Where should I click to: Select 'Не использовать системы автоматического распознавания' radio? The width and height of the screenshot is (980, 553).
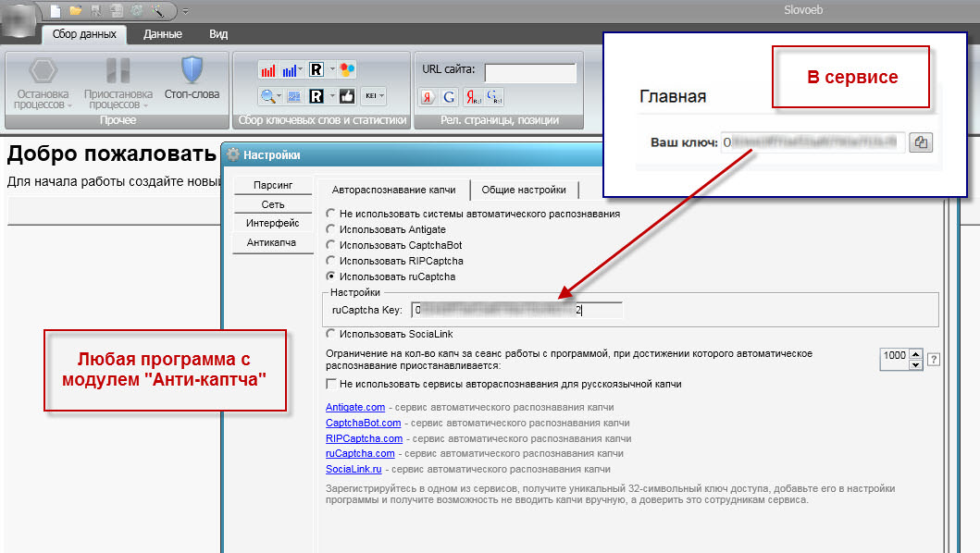[x=330, y=214]
